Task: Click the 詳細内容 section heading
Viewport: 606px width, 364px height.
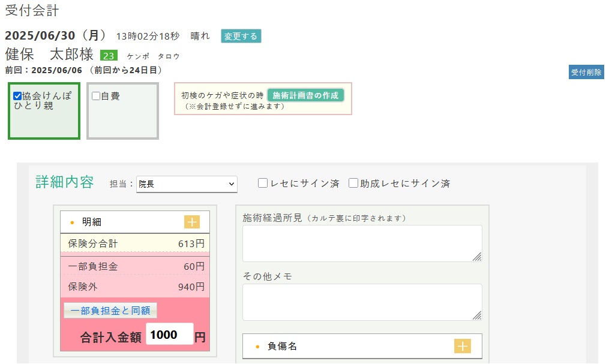Action: click(x=63, y=183)
